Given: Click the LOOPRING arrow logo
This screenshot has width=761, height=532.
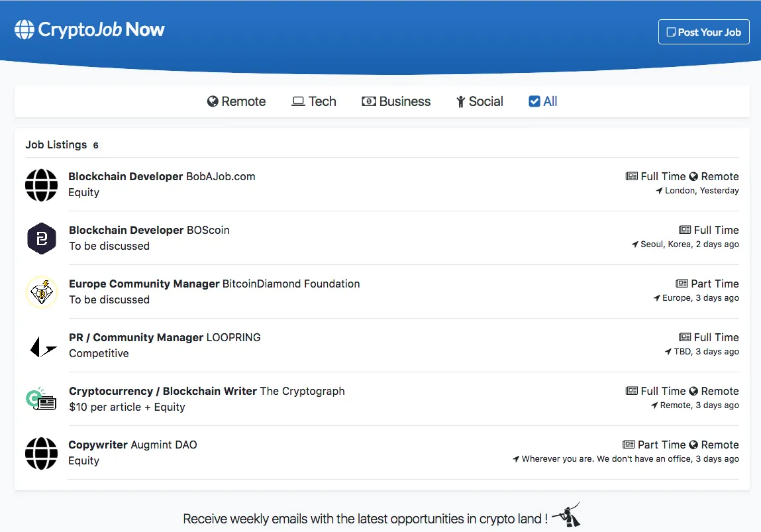Looking at the screenshot, I should (x=43, y=346).
